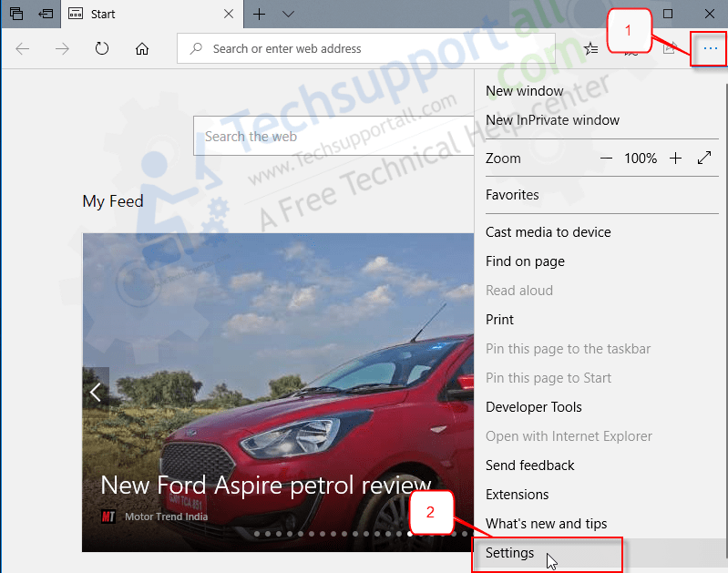Open a new tab with plus button
The image size is (728, 573).
[259, 14]
